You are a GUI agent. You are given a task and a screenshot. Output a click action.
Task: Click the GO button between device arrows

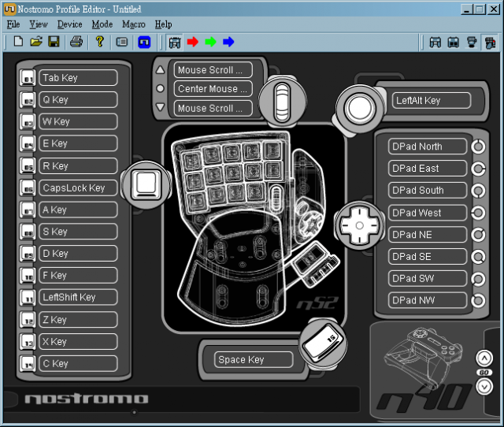point(484,373)
